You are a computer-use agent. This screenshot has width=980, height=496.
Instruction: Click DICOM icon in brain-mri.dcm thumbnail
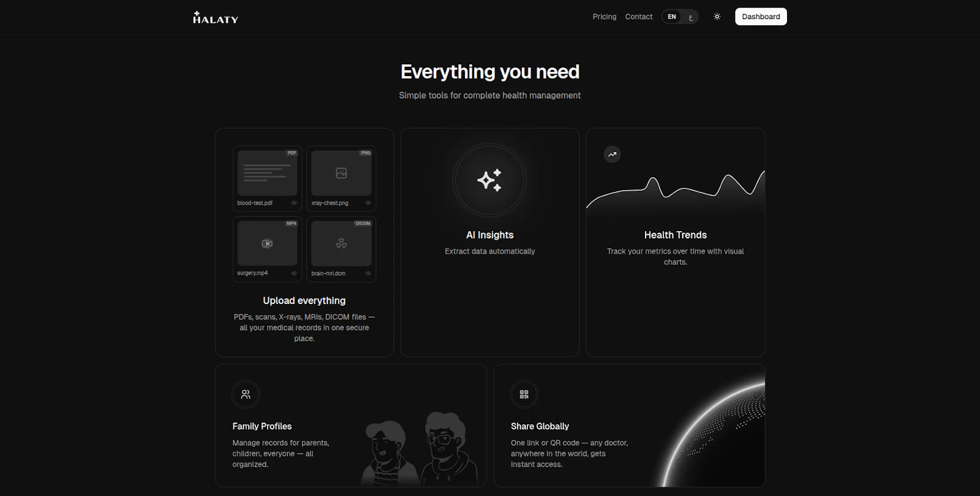[341, 243]
